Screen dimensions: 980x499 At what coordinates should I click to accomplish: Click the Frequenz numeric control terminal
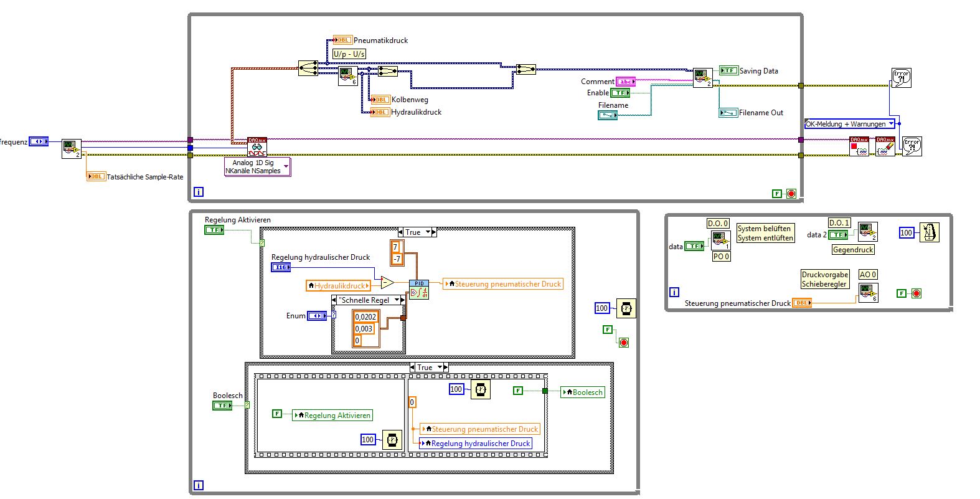tap(39, 142)
